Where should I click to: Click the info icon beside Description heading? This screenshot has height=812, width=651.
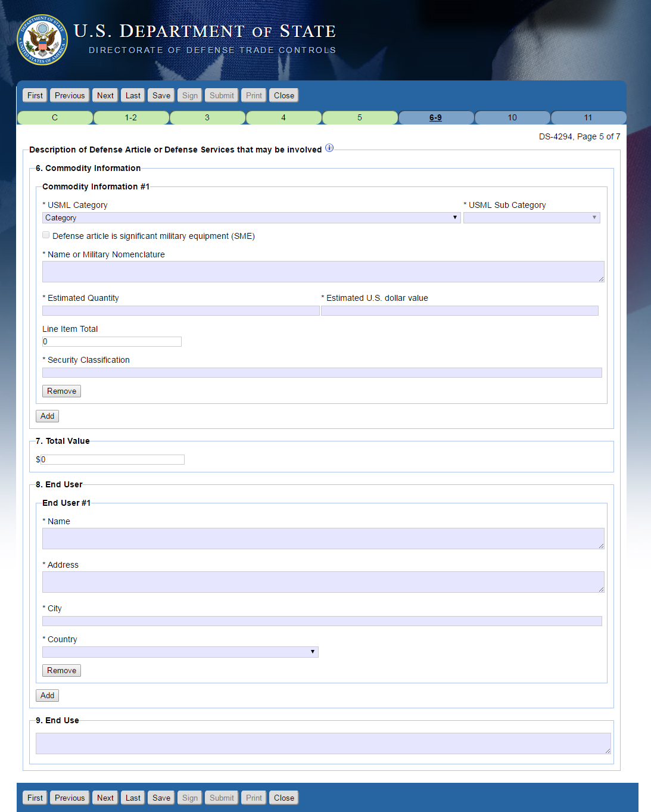[329, 148]
